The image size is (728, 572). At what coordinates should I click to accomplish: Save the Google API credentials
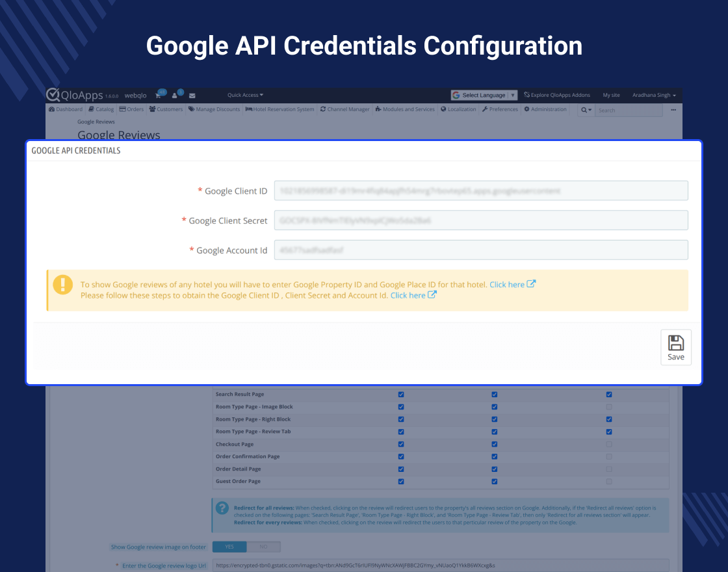[x=675, y=347]
